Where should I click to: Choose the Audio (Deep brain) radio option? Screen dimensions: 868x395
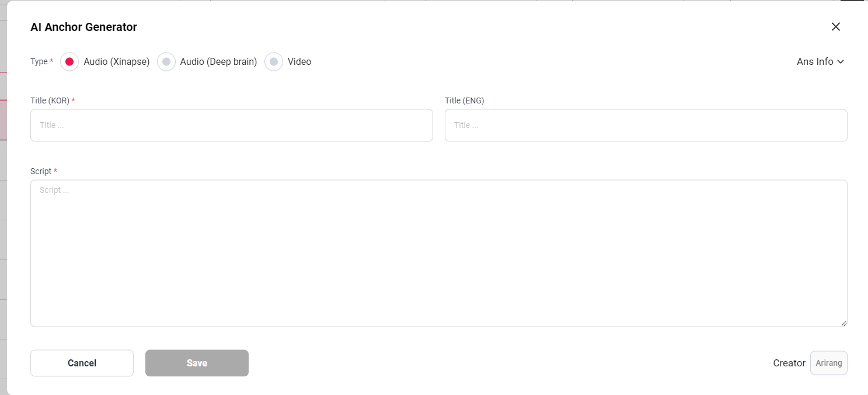166,62
